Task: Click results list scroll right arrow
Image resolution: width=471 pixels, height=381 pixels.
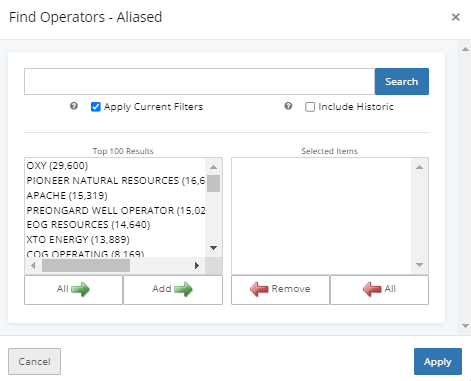Action: [x=197, y=266]
